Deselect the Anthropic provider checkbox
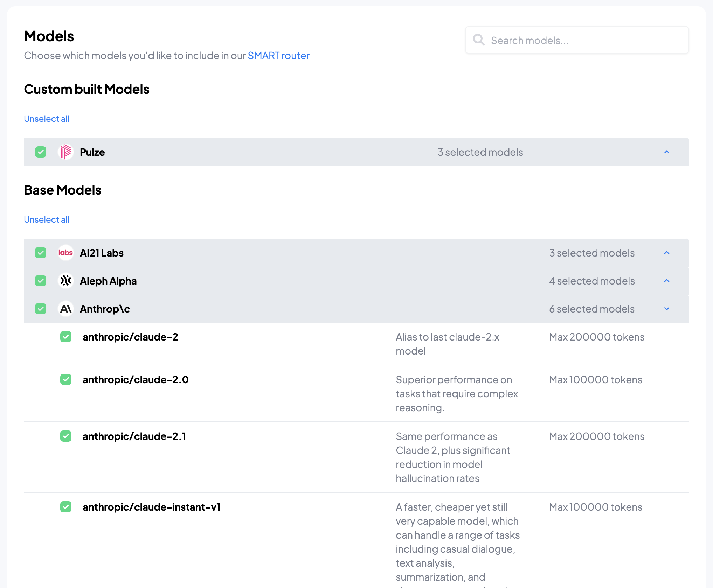Screen dimensions: 713x588 click(41, 309)
